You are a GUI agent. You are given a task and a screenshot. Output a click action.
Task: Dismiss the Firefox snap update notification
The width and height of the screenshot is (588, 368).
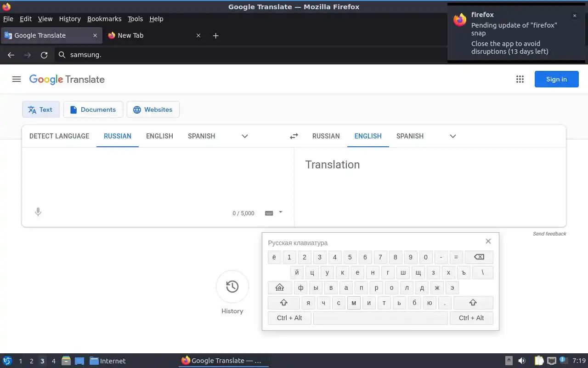574,16
